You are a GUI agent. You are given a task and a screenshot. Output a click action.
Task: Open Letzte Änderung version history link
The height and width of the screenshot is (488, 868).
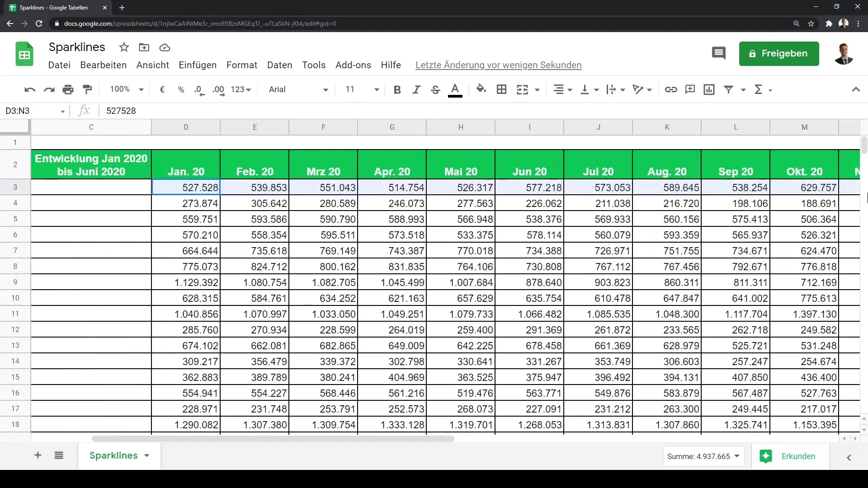[x=498, y=65]
